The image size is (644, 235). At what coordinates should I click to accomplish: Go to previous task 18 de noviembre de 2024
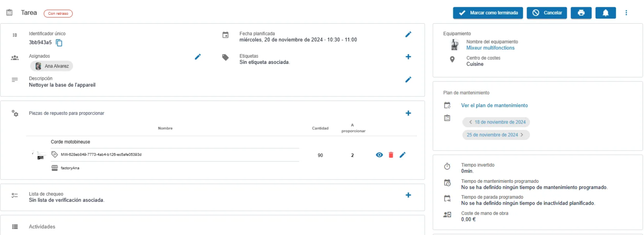(496, 122)
